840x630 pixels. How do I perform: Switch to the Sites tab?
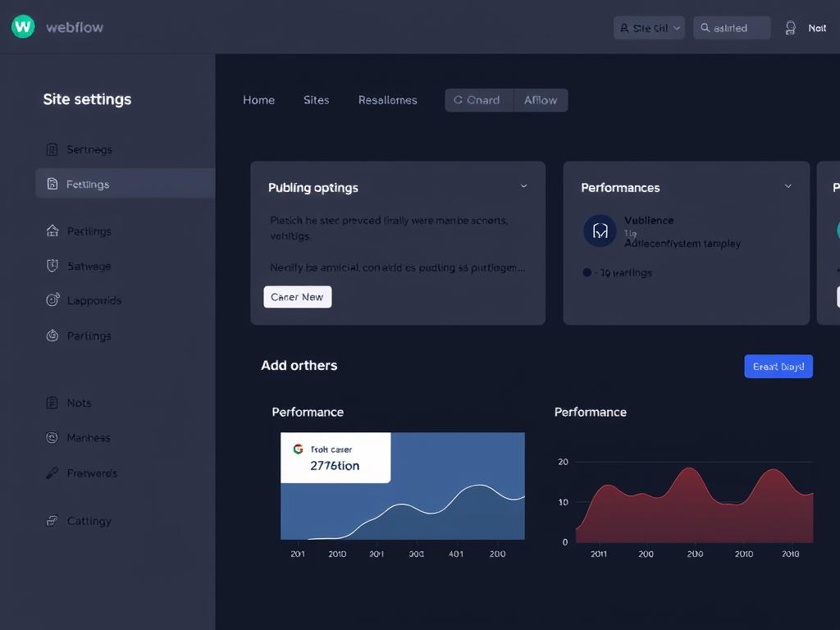(316, 100)
